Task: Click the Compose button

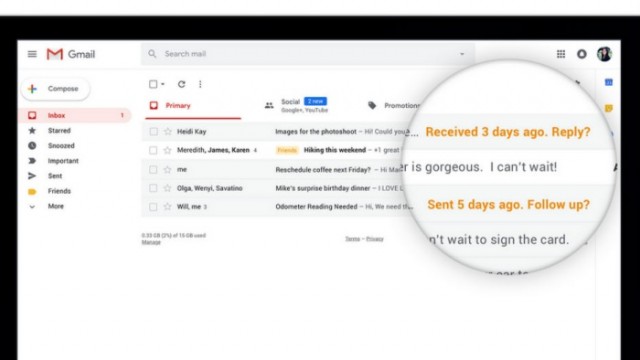Action: click(55, 89)
